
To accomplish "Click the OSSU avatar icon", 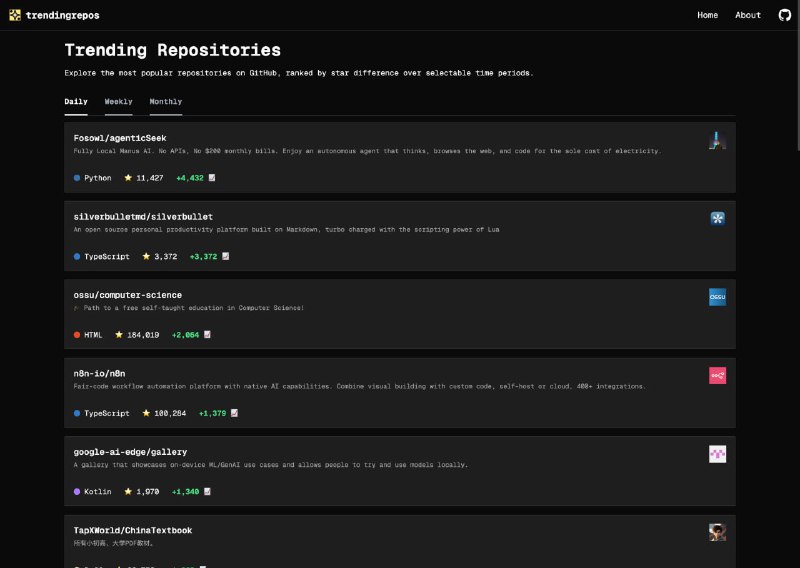I will pos(717,297).
